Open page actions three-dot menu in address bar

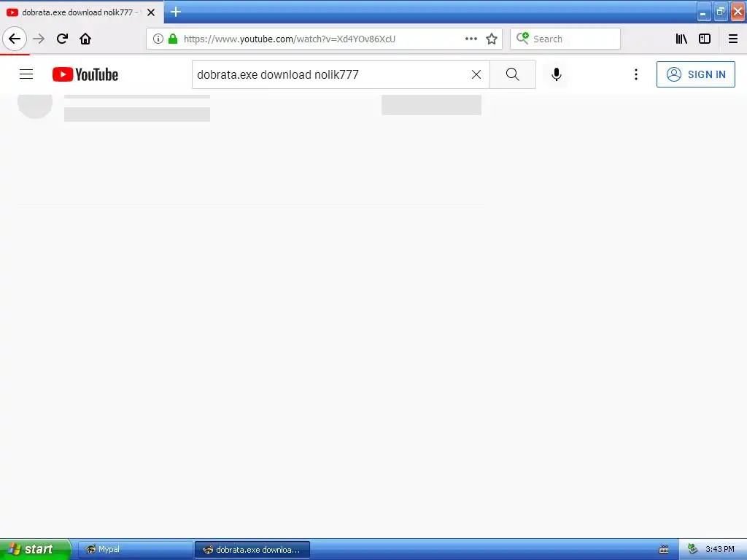click(471, 39)
